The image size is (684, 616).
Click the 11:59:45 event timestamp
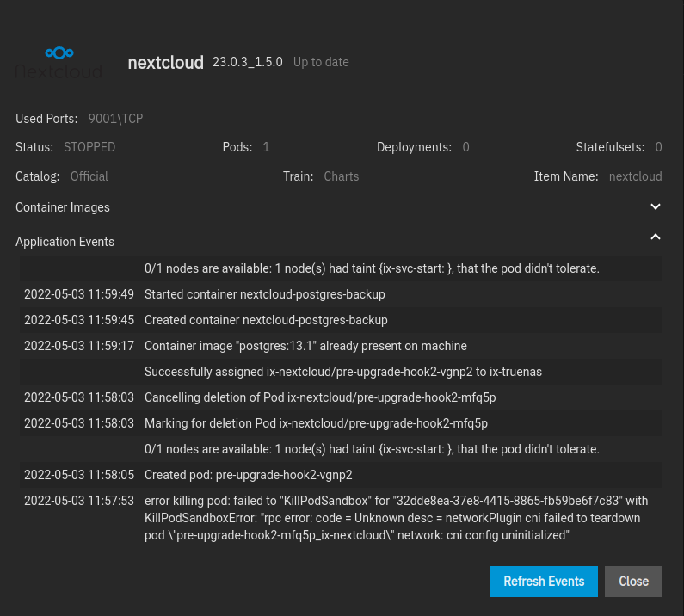[x=79, y=320]
